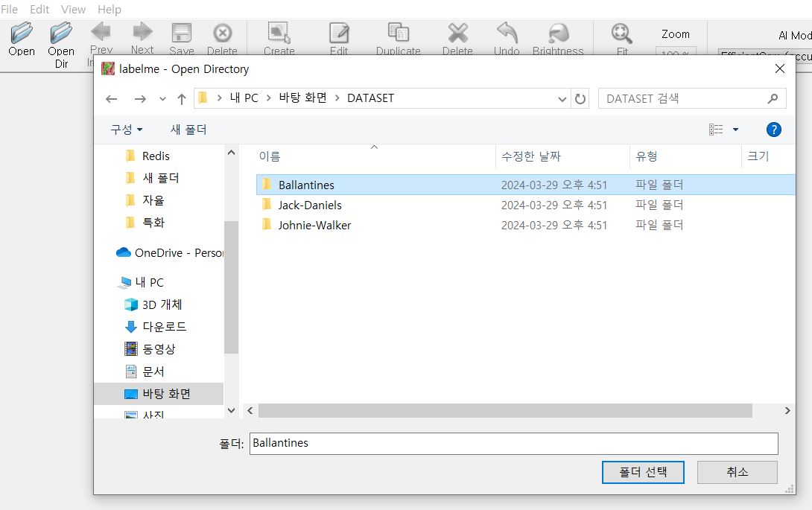Expand the recent locations dropdown chevron

162,99
